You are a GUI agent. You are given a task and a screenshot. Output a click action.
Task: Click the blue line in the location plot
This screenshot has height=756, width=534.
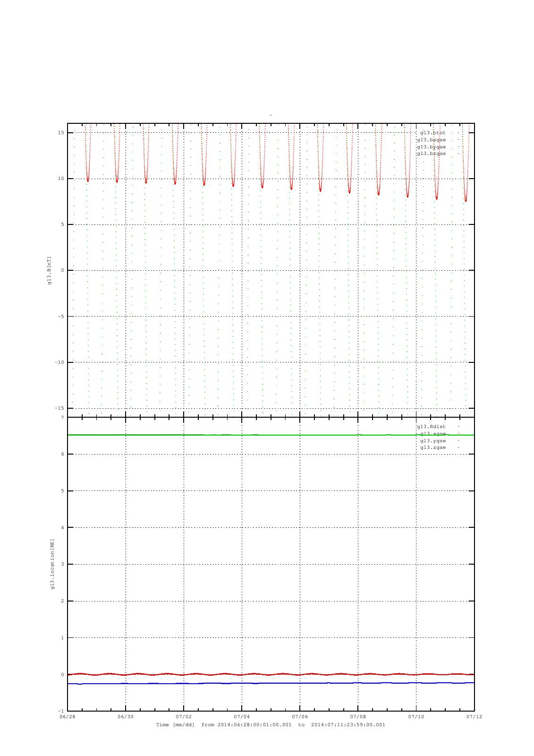(271, 683)
